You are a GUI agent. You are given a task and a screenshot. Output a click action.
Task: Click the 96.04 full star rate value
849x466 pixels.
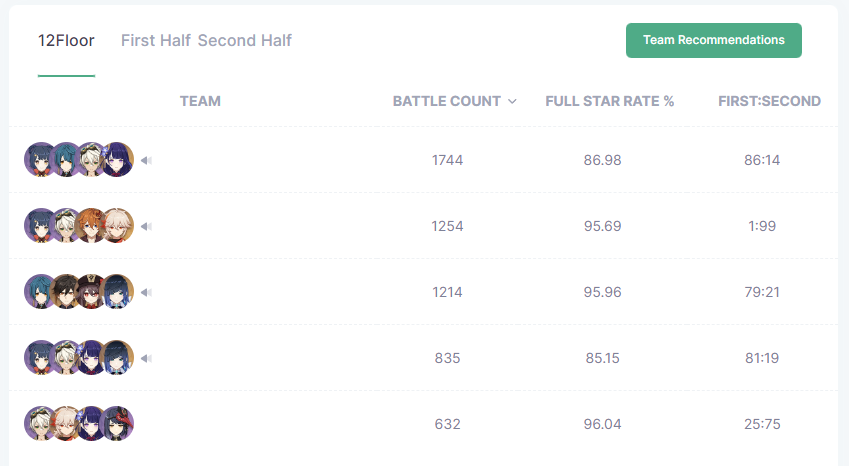pos(602,424)
